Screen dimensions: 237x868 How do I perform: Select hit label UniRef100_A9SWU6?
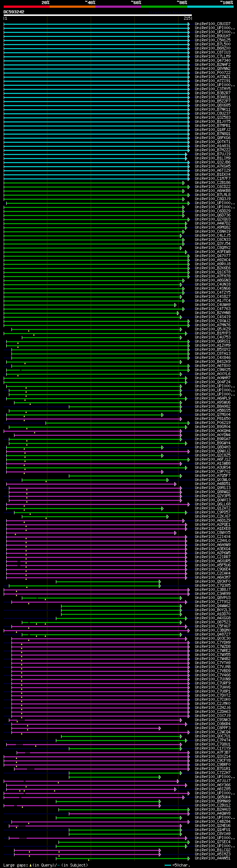(x=213, y=403)
